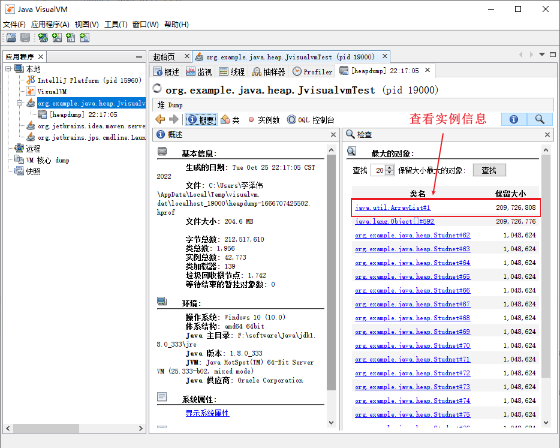
Task: Select IntelliJ Platform (pid 15960) in the tree
Action: 84,80
